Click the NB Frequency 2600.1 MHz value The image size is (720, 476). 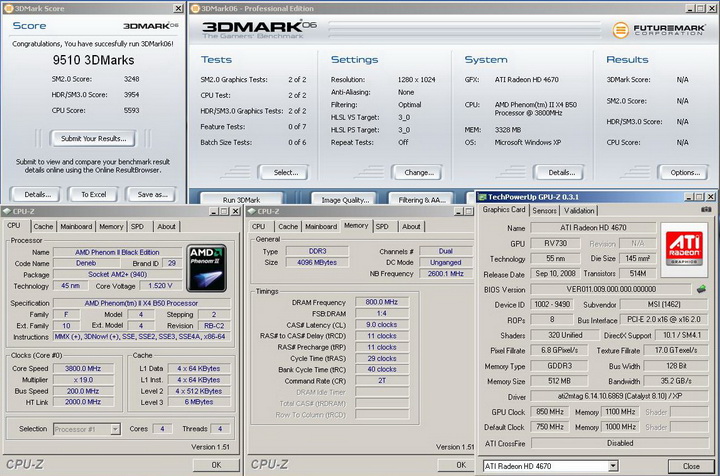(x=445, y=274)
